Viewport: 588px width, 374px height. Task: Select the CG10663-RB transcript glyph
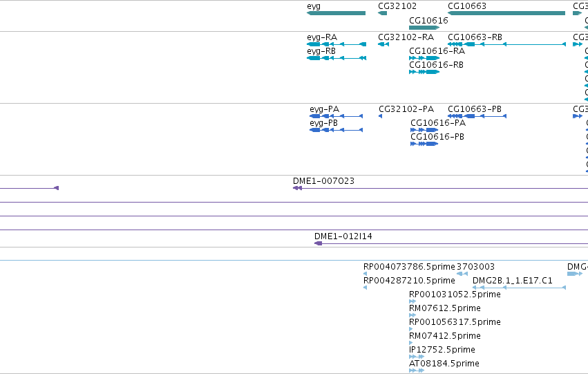(x=506, y=44)
